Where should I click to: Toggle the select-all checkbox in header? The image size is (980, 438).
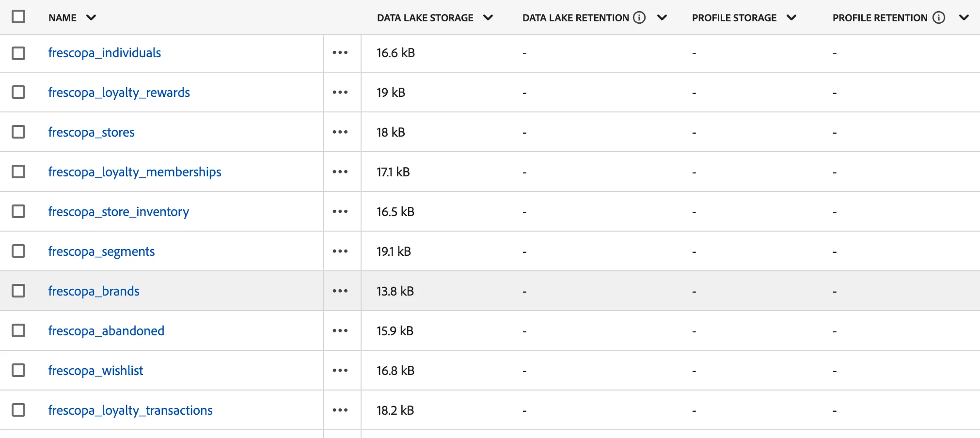tap(18, 16)
